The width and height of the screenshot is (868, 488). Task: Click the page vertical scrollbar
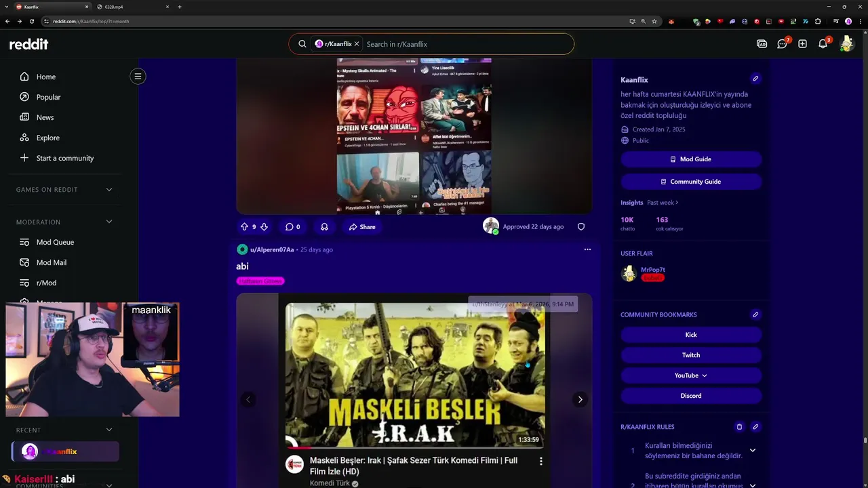click(865, 441)
